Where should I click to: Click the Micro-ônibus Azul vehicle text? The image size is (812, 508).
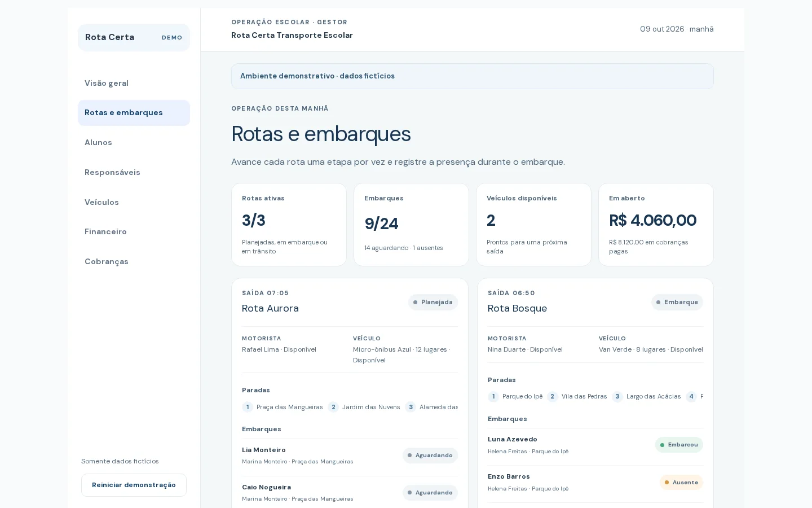(x=401, y=354)
